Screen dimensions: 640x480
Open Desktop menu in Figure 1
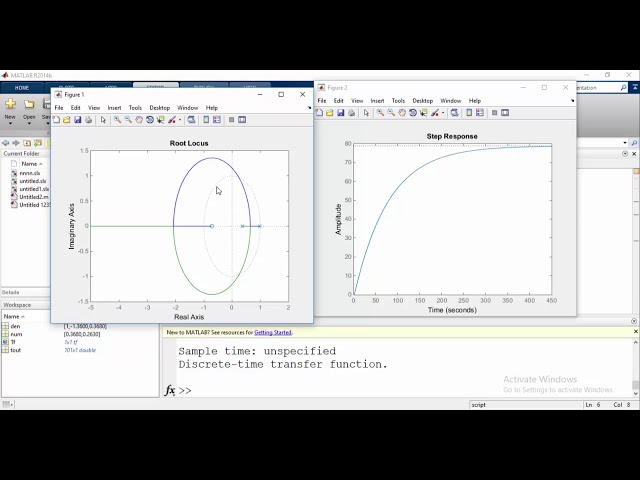click(160, 108)
